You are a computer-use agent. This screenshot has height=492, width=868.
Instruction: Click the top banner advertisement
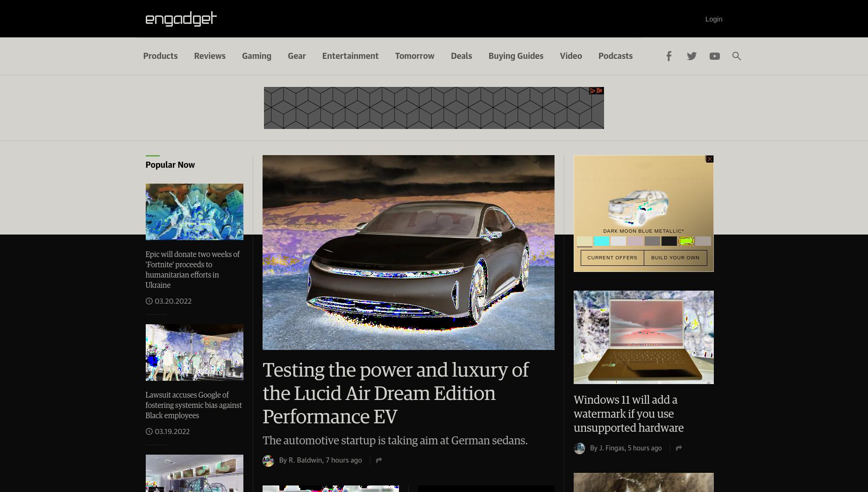pos(434,108)
